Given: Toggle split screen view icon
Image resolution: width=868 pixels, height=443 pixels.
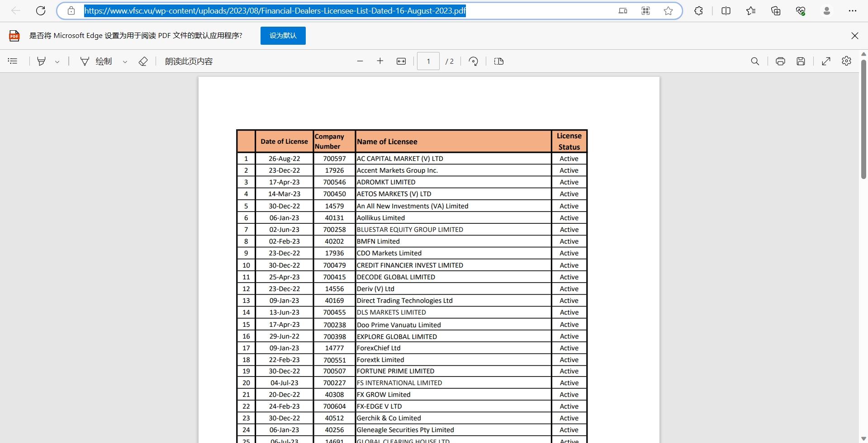Looking at the screenshot, I should click(x=726, y=11).
